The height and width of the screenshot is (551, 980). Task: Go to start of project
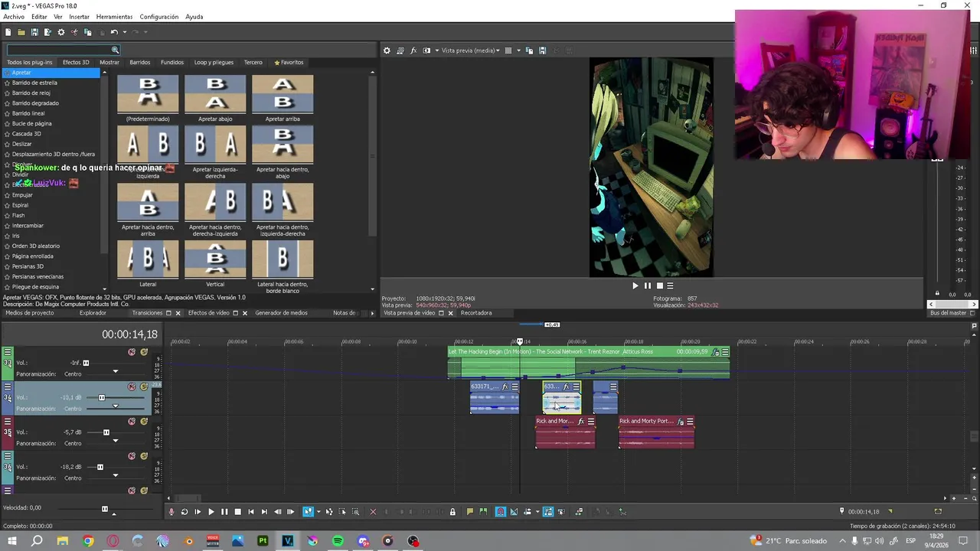point(251,512)
